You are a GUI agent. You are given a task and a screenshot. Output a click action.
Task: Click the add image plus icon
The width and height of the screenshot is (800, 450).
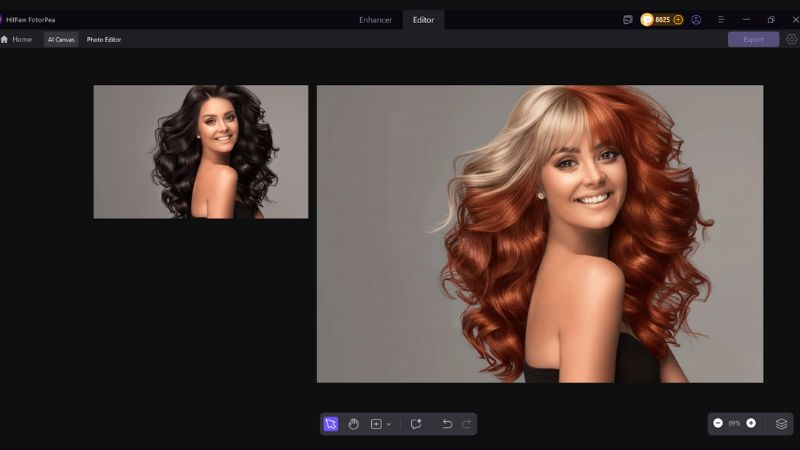(x=376, y=424)
